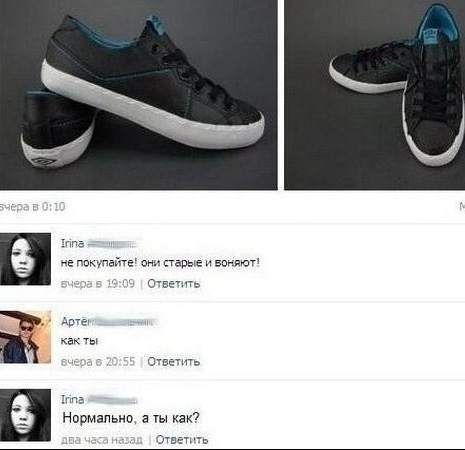Reply to the "Нормально, а ты как?" comment
Viewport: 465px width, 450px height.
tap(182, 440)
